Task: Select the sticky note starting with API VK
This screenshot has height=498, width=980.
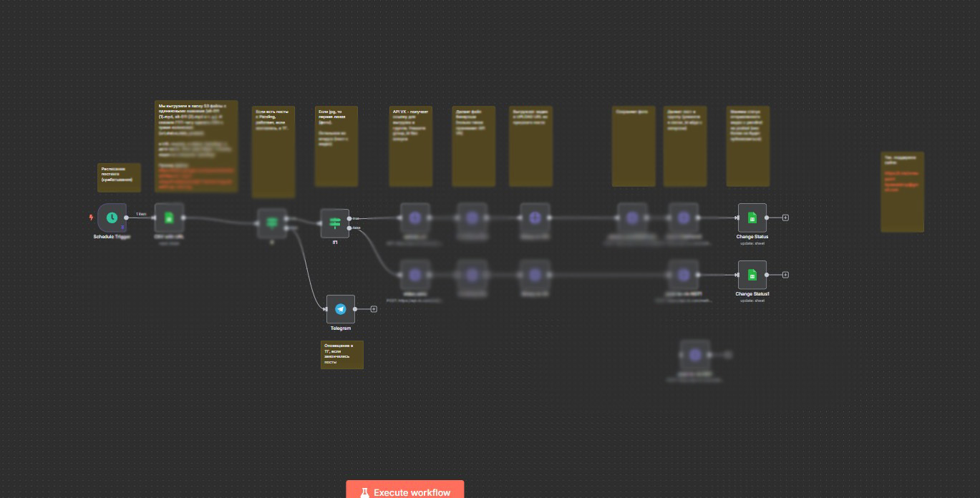Action: (x=411, y=147)
